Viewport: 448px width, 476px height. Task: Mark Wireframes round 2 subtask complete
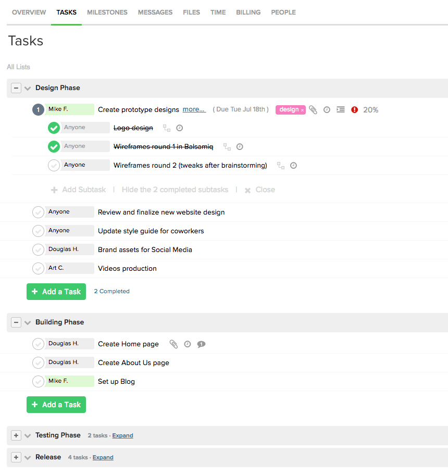pyautogui.click(x=54, y=166)
